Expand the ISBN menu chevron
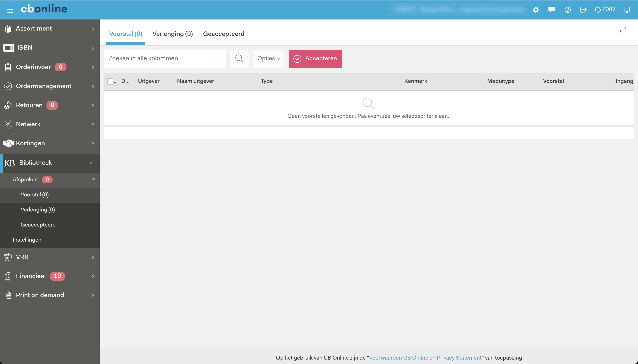This screenshot has width=638, height=364. (x=93, y=48)
